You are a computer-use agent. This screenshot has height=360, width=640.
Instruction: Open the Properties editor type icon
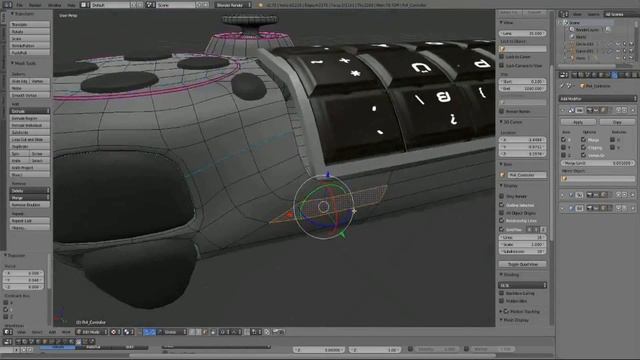(564, 75)
